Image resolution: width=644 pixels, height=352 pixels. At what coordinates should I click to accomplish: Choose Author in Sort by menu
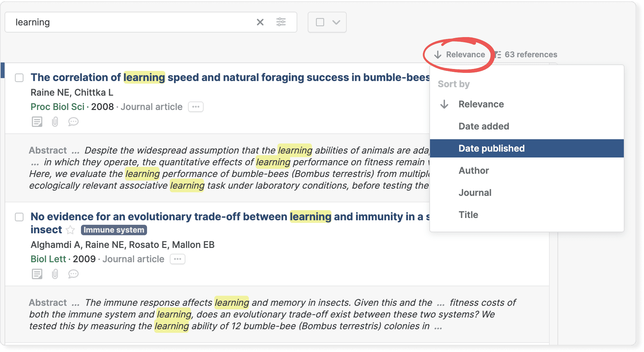(474, 170)
